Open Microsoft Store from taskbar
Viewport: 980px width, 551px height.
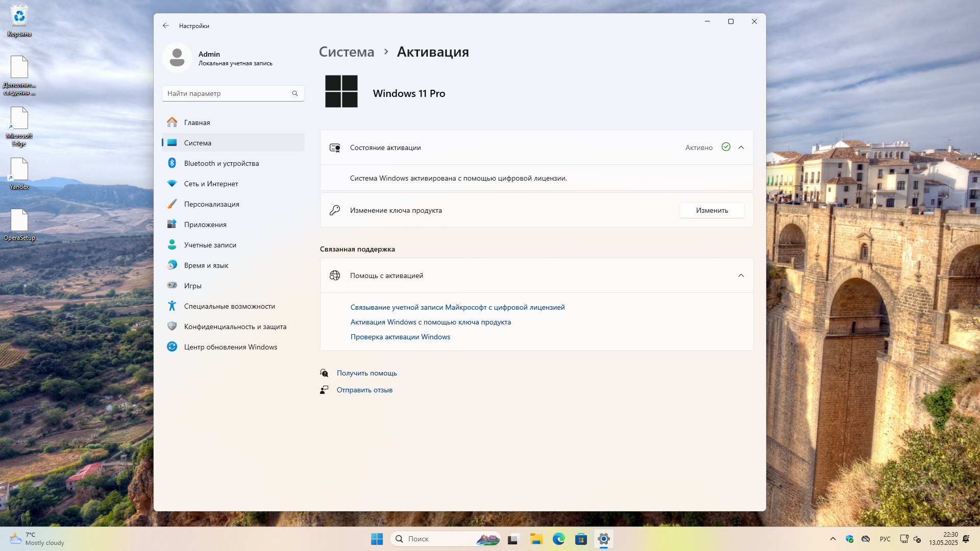tap(581, 539)
